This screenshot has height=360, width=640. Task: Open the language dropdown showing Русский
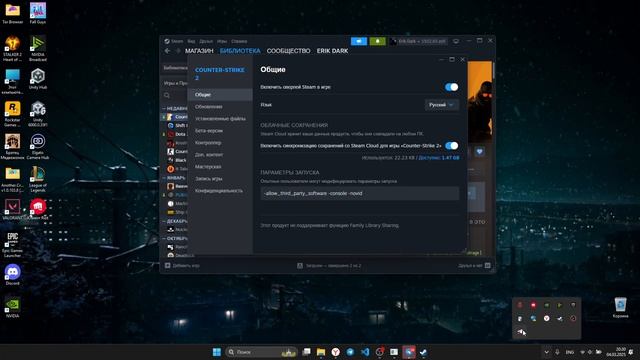coord(441,105)
